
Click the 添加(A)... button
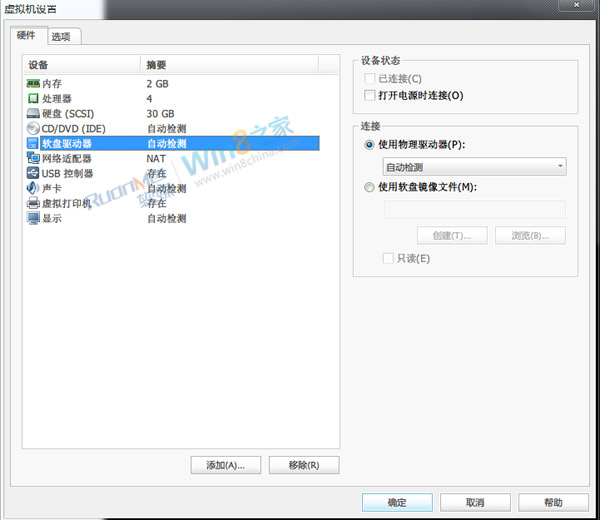tap(226, 465)
